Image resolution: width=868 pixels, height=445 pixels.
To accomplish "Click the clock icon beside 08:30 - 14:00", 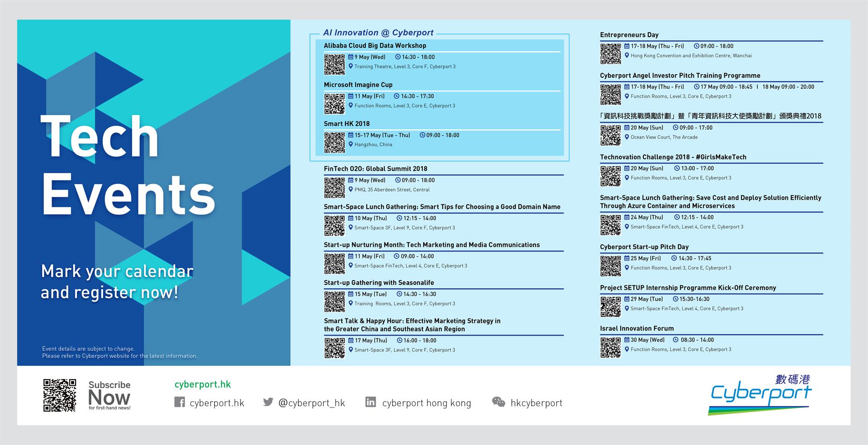I will click(676, 340).
